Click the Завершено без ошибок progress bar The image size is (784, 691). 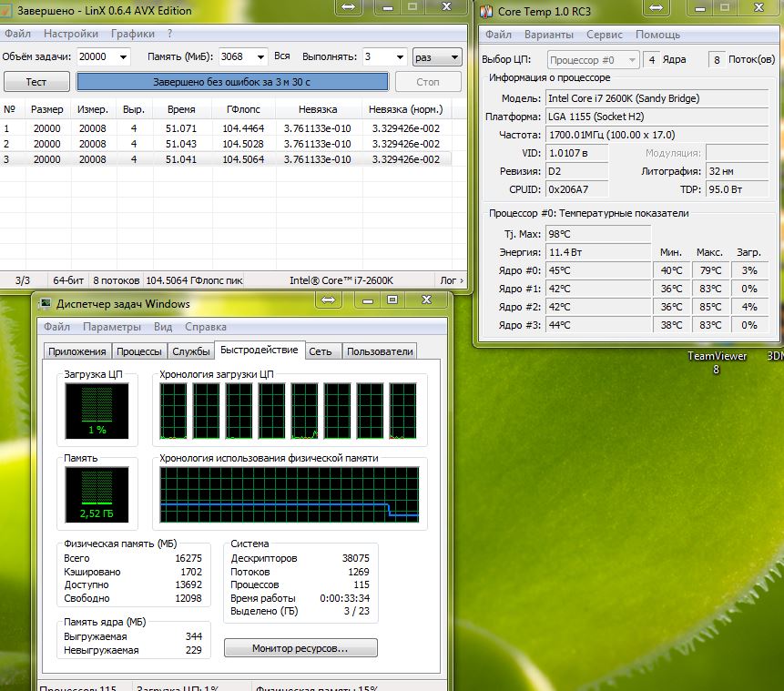click(232, 81)
